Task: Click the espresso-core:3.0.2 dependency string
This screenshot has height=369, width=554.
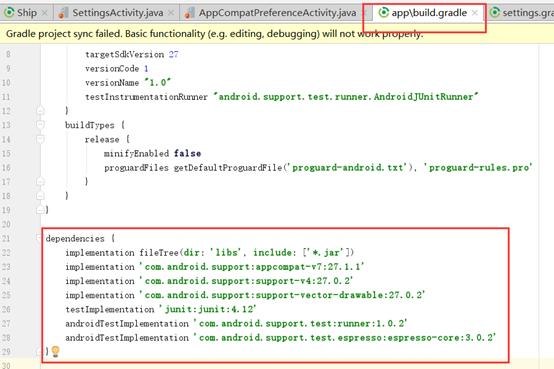Action: click(345, 338)
